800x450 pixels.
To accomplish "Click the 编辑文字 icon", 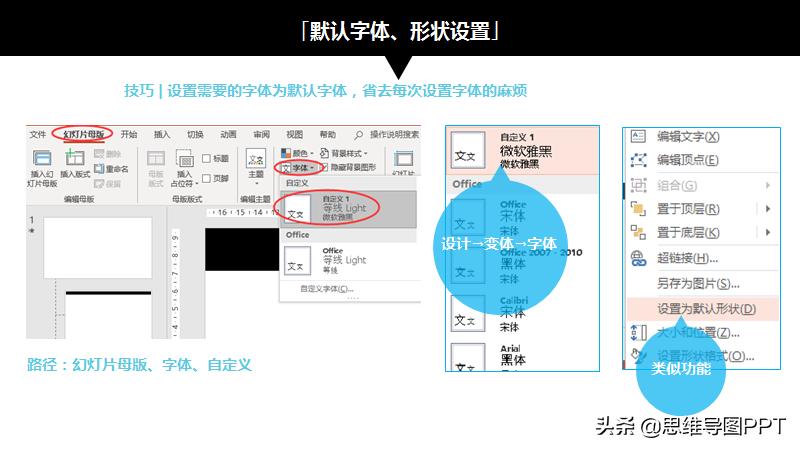I will [x=638, y=136].
